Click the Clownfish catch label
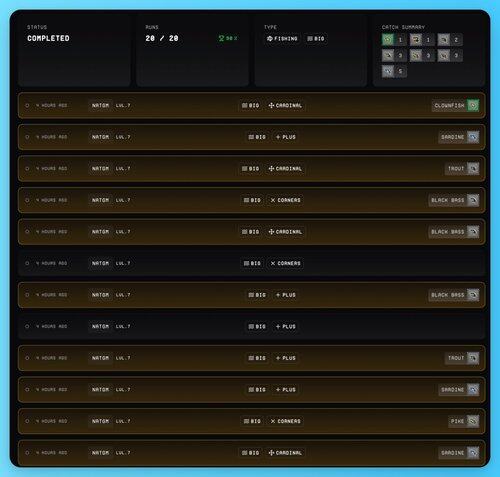The image size is (500, 477). click(449, 105)
